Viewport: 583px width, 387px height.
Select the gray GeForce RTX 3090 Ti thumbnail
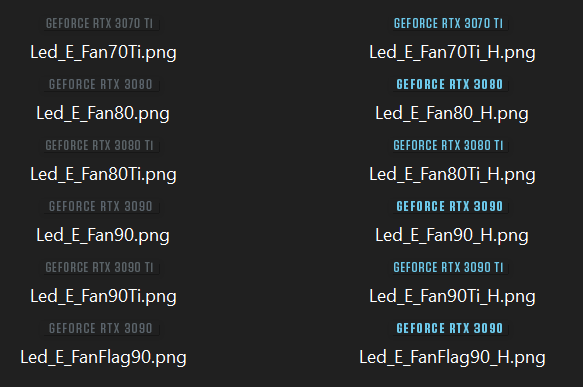pos(100,267)
